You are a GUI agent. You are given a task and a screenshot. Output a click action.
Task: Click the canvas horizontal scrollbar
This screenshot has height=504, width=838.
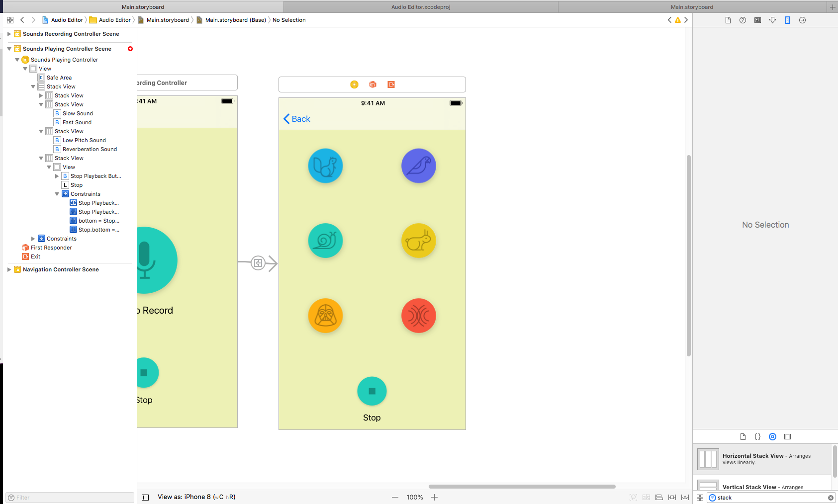(x=522, y=487)
